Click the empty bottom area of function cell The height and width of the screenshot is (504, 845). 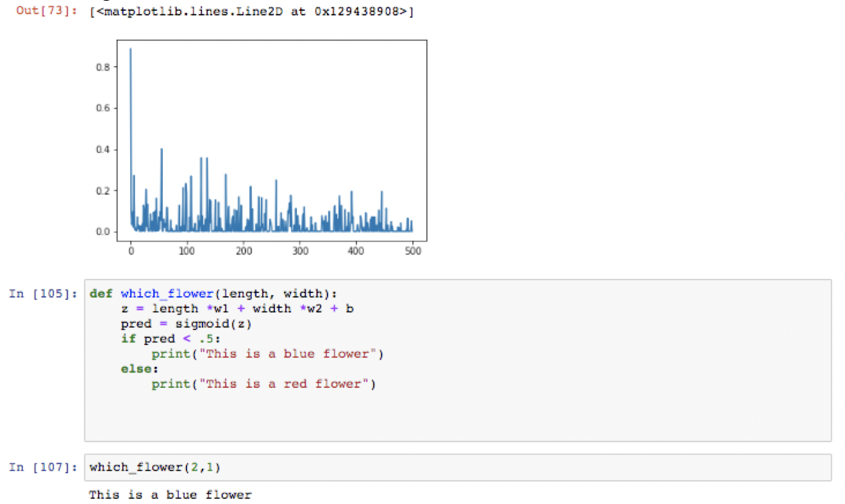[457, 420]
